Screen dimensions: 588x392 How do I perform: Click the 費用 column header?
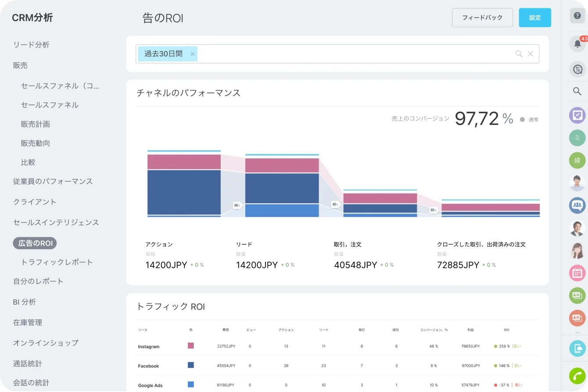click(x=226, y=330)
